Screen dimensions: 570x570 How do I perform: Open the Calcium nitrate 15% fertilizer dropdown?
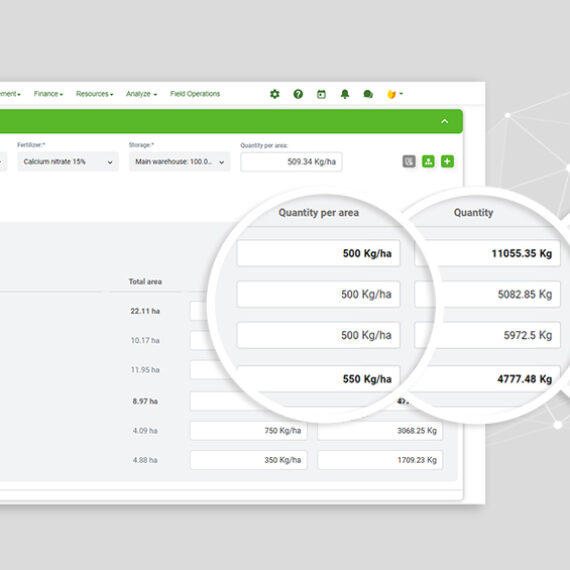tap(68, 162)
